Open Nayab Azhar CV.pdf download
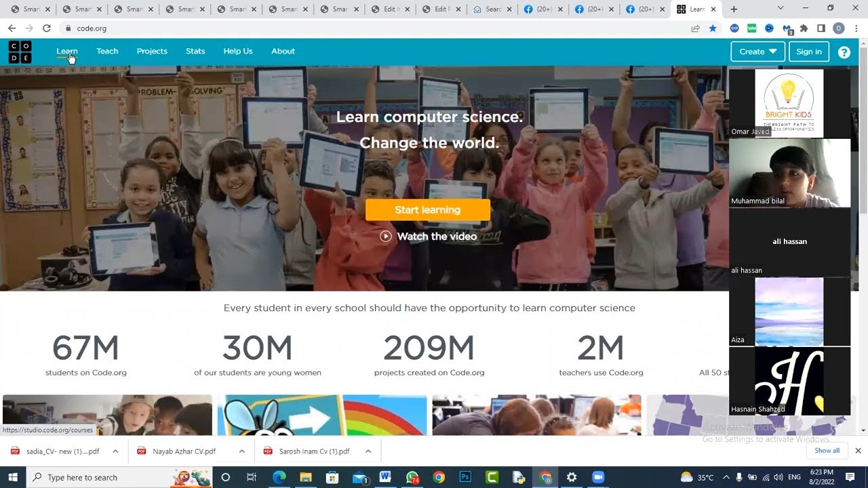 (x=183, y=451)
